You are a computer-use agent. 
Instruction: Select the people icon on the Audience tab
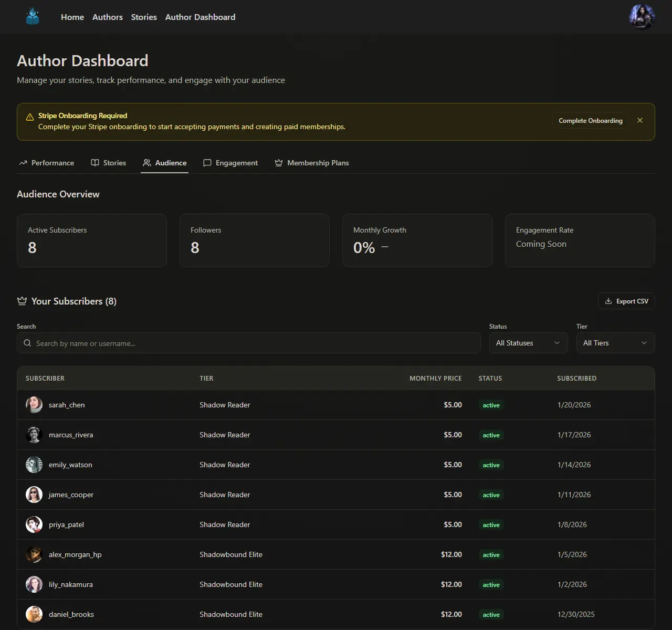(x=148, y=163)
